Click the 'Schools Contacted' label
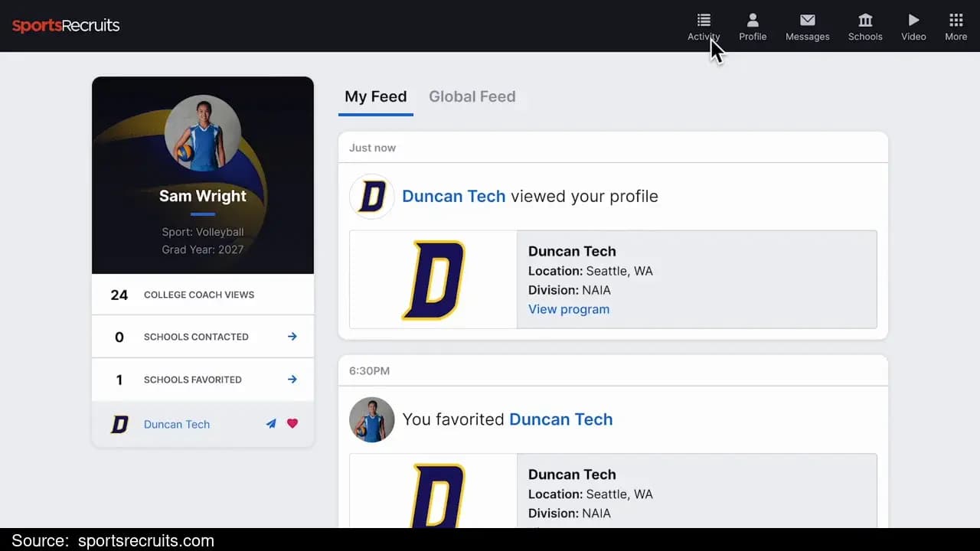980x551 pixels. coord(196,337)
